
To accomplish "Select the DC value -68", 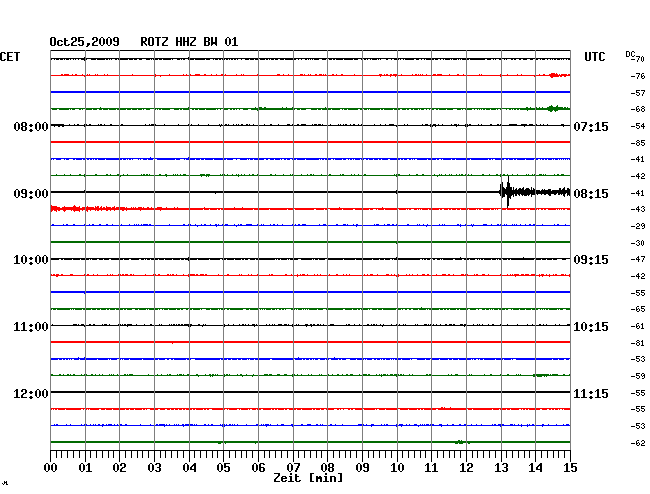I will [x=638, y=109].
